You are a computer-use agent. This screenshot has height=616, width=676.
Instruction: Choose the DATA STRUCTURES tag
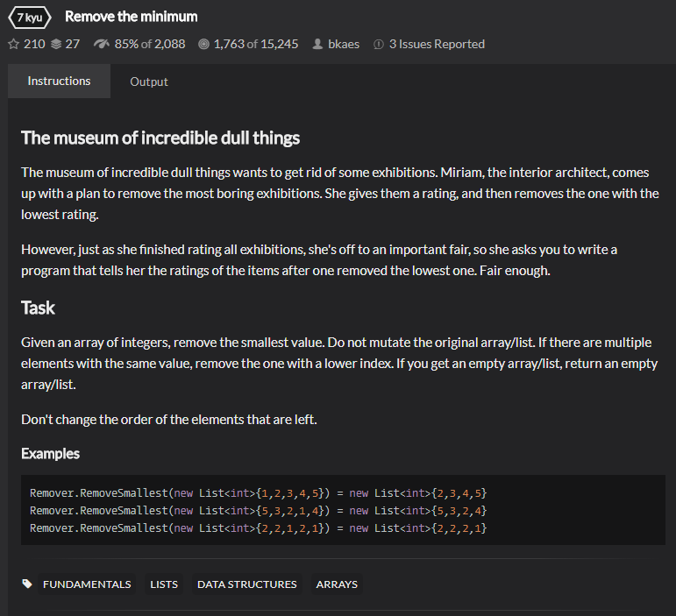pyautogui.click(x=247, y=584)
